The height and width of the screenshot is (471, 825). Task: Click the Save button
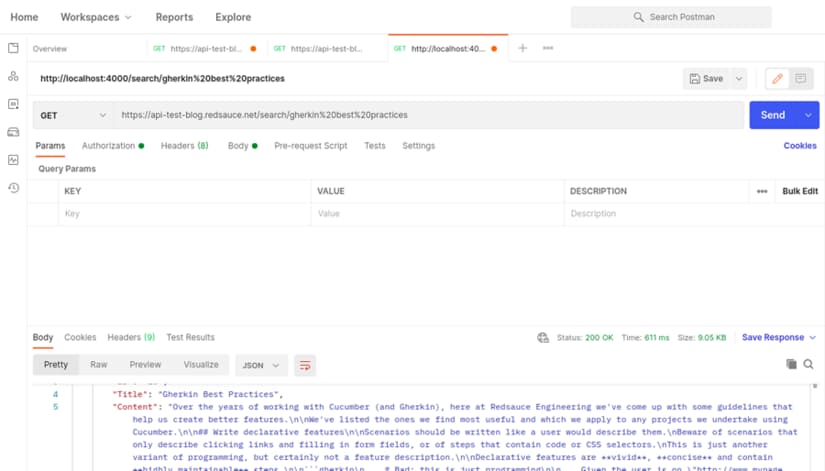(707, 79)
